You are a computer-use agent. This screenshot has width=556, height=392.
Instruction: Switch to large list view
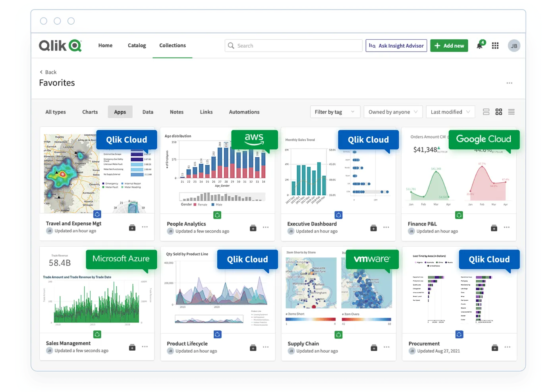click(486, 112)
